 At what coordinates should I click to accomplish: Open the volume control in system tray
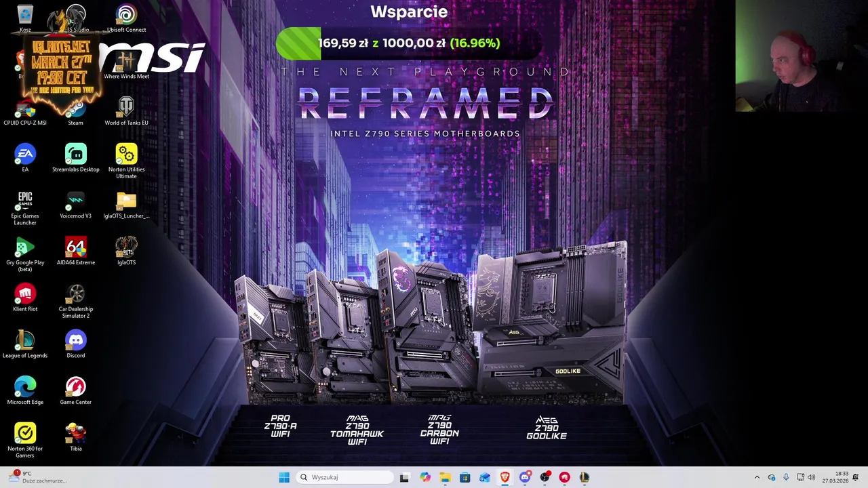[x=811, y=477]
